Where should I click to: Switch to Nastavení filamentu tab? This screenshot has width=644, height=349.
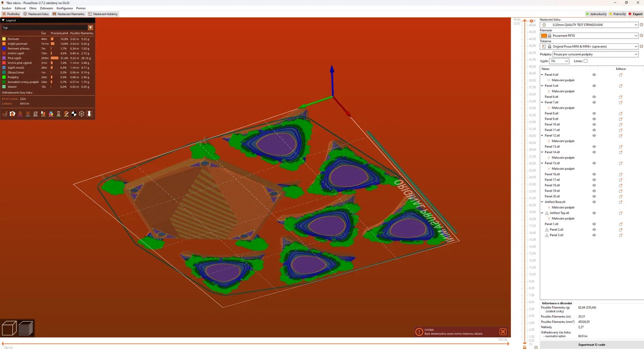point(68,14)
